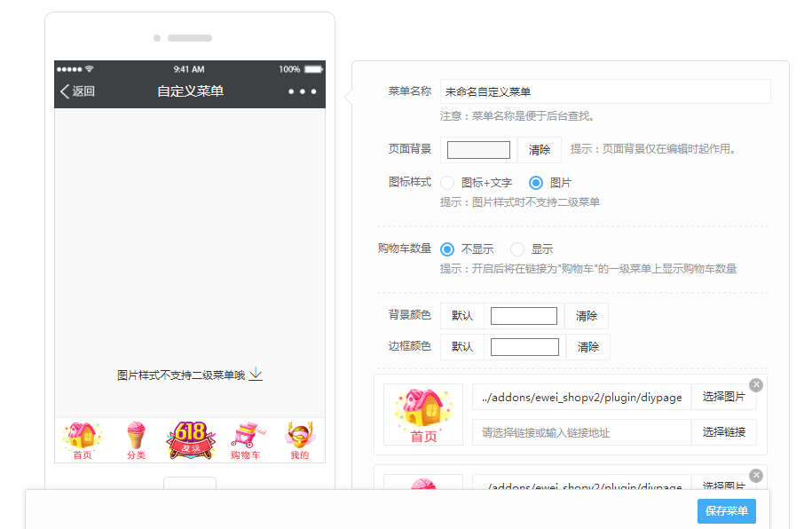Choose 显示 for cart quantity
This screenshot has height=529, width=812.
[517, 249]
